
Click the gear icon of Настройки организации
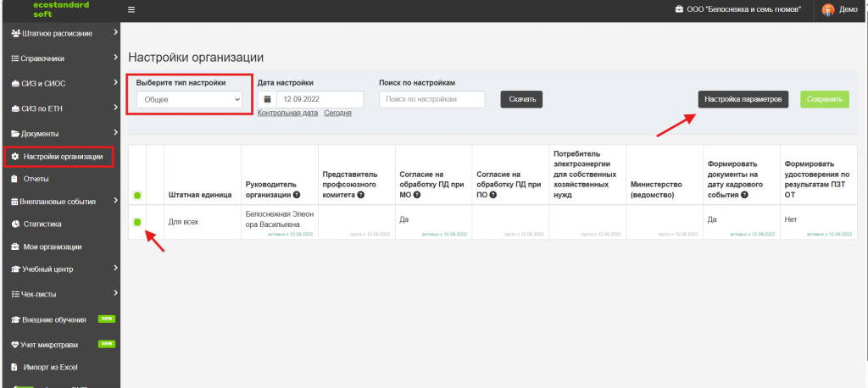[x=15, y=157]
